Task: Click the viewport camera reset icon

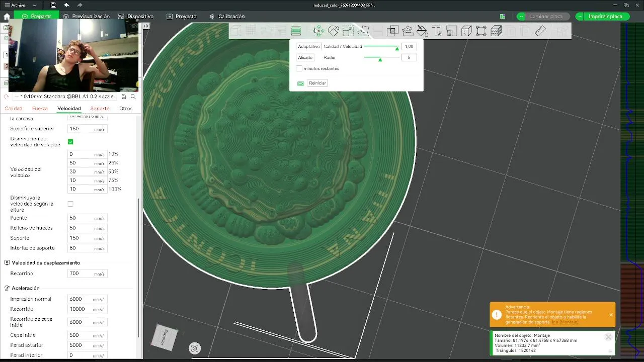Action: point(195,348)
